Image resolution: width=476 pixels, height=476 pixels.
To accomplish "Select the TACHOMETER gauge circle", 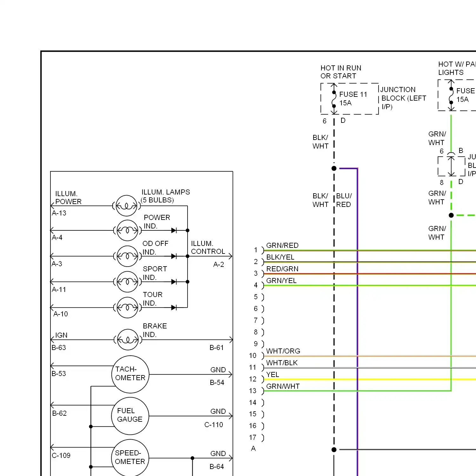I will pyautogui.click(x=130, y=374).
